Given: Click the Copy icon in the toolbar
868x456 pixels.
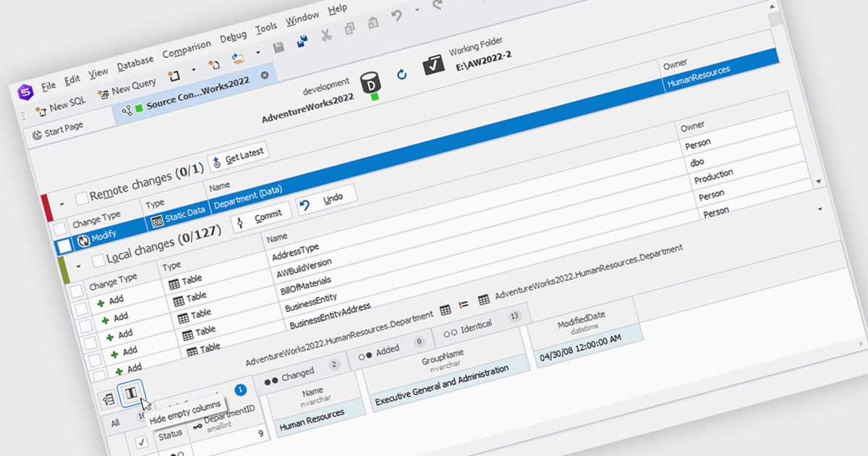Looking at the screenshot, I should coord(350,29).
